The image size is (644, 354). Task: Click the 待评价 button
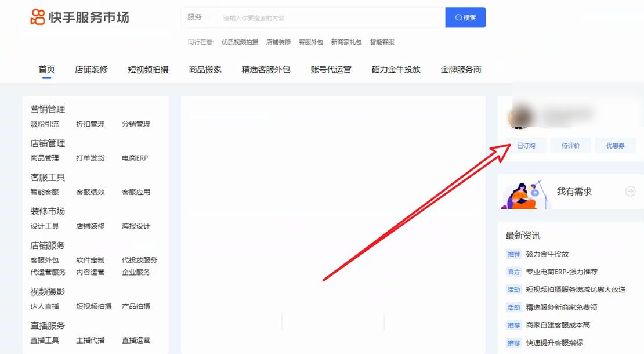tap(570, 145)
